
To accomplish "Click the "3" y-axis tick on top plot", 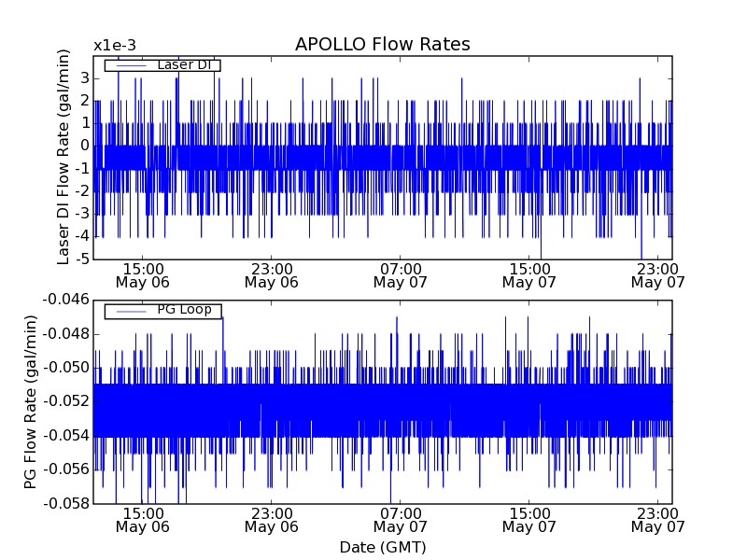I will 84,77.
